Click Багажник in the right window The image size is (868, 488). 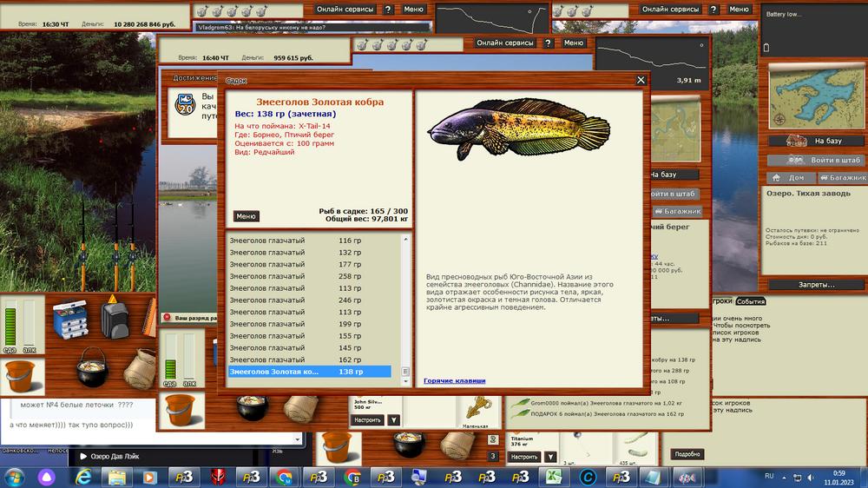[843, 178]
